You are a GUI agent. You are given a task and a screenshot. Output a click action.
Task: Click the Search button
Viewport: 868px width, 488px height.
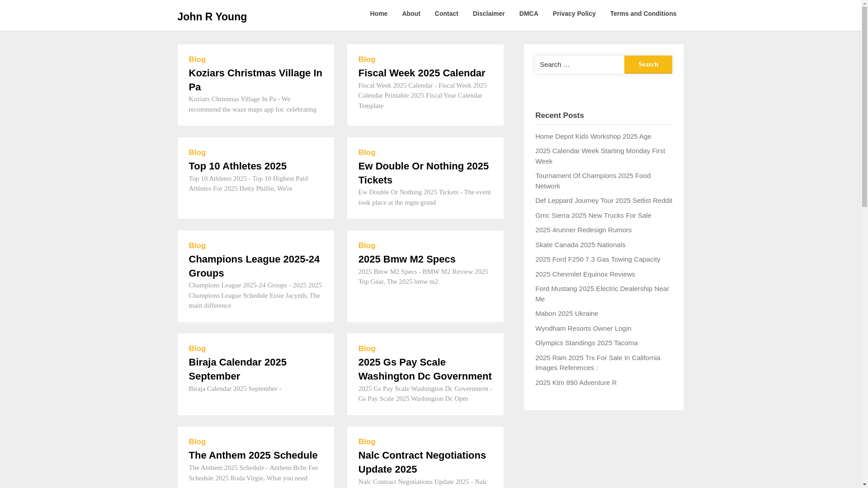648,64
